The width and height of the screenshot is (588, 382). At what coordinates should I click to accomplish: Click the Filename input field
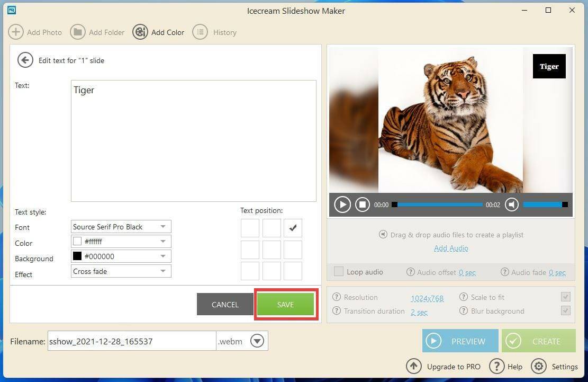click(131, 341)
